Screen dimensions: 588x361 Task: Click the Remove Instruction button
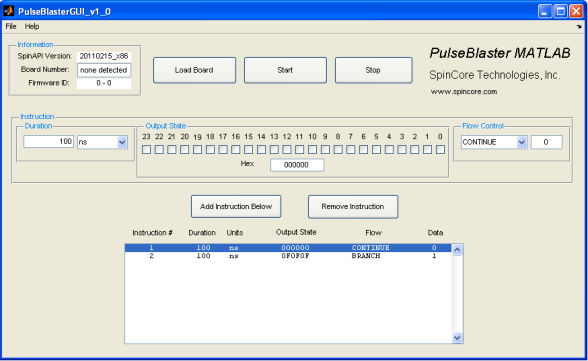click(x=353, y=207)
